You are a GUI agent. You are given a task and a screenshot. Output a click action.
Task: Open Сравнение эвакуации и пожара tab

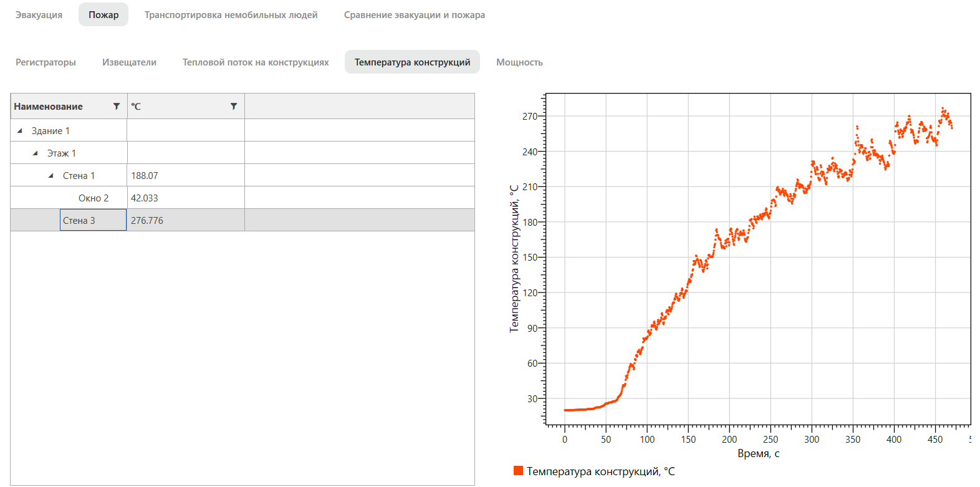415,15
